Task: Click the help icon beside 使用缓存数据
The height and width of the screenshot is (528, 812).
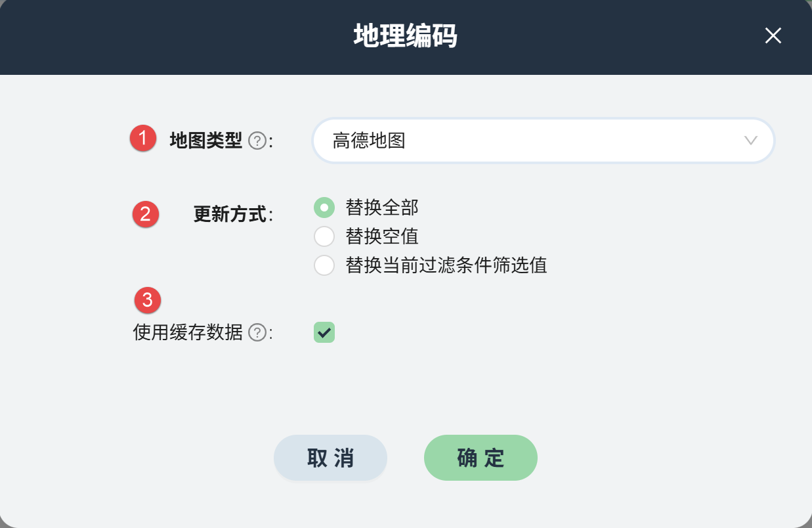Action: (257, 334)
